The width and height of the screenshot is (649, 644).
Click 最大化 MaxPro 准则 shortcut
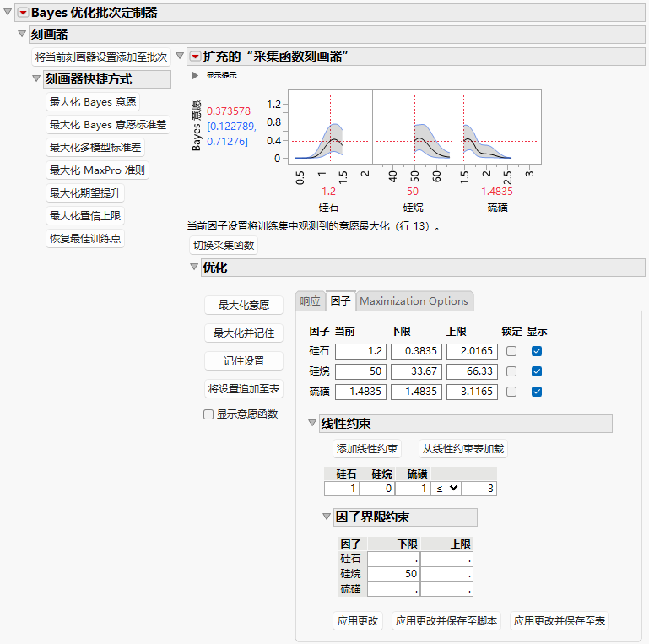[97, 170]
